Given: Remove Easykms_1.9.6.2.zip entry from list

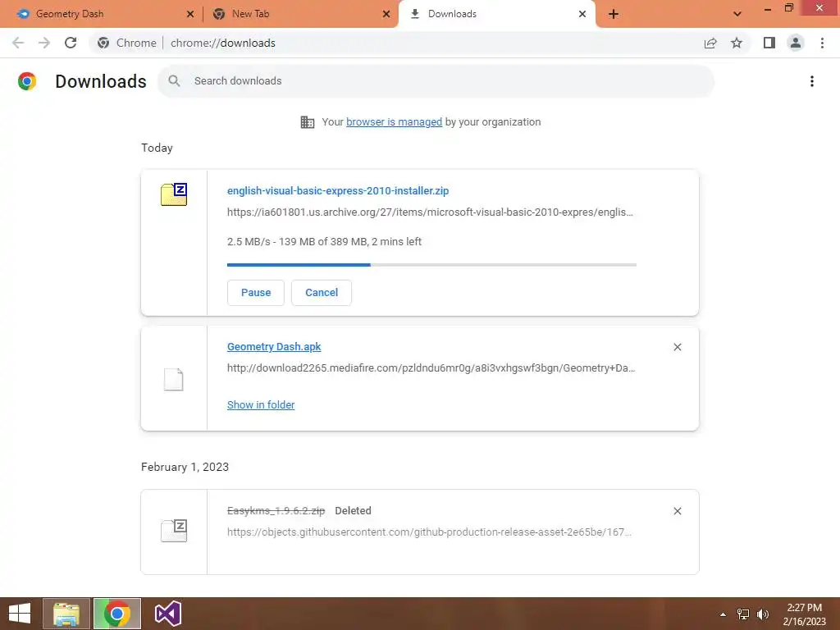Looking at the screenshot, I should pos(677,511).
